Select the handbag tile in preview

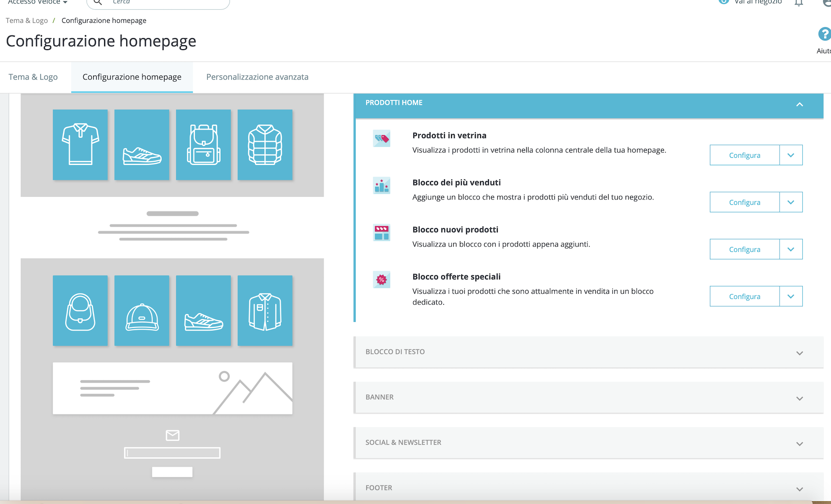[80, 311]
